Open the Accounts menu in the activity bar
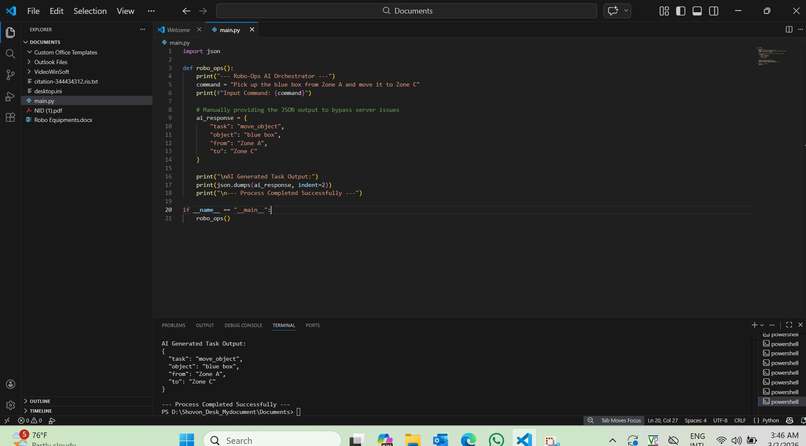The image size is (806, 446). coord(10,384)
